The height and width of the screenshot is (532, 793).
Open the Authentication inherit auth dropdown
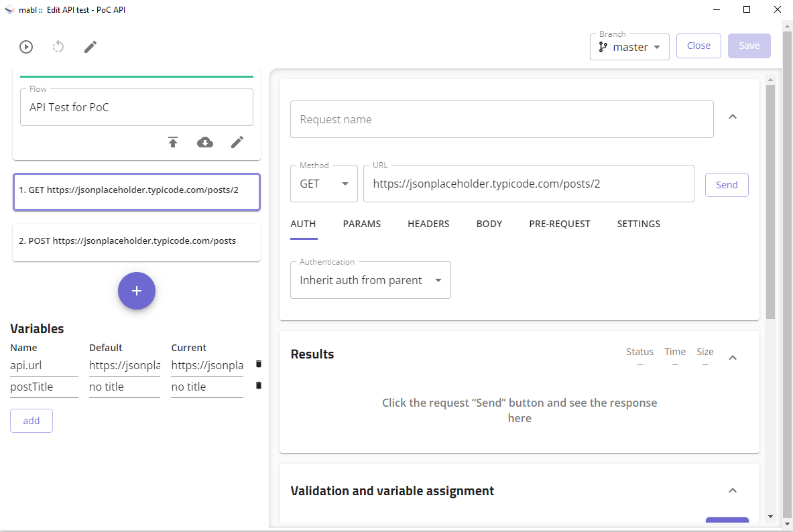(x=370, y=280)
